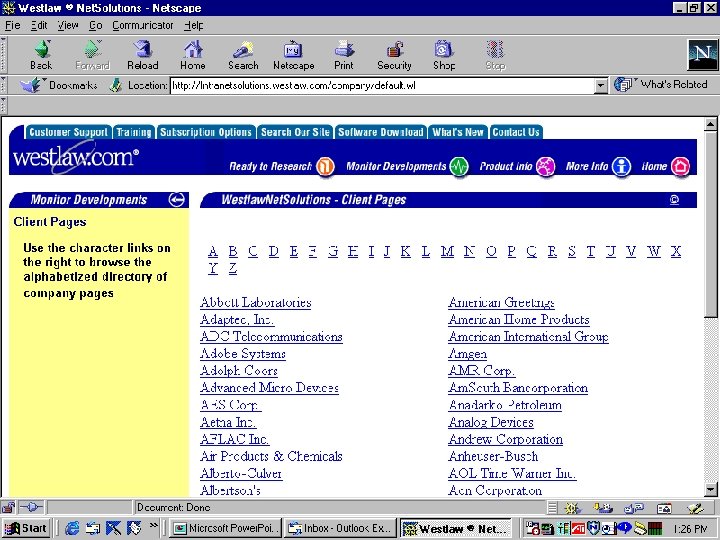Click Internet Explorer quick launch icon
The width and height of the screenshot is (720, 540).
(72, 529)
